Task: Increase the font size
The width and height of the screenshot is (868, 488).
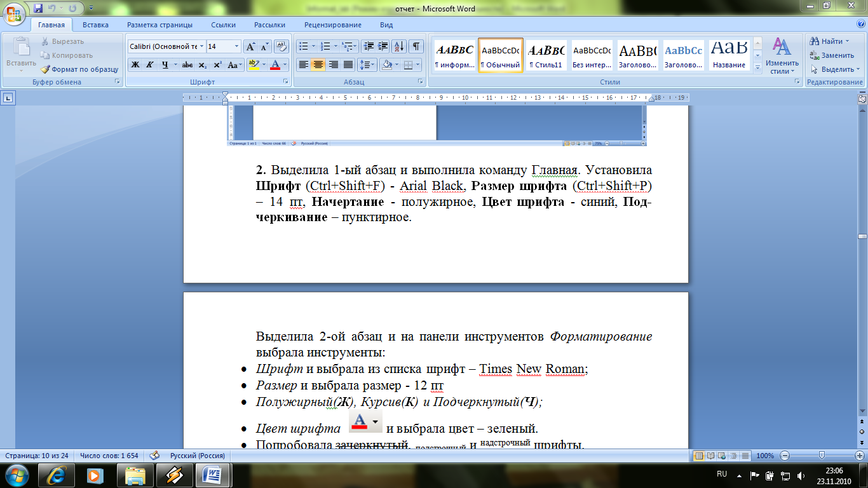Action: coord(251,46)
